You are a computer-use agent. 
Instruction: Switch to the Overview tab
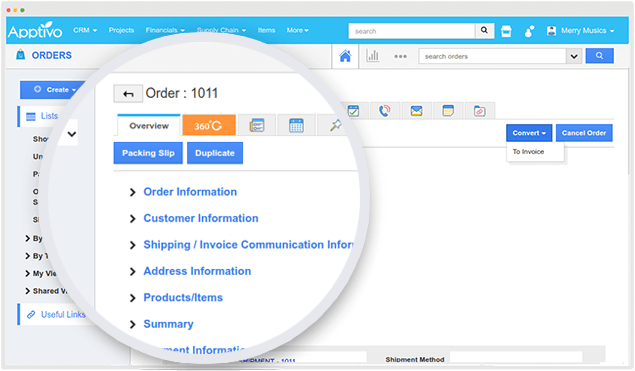[x=149, y=126]
